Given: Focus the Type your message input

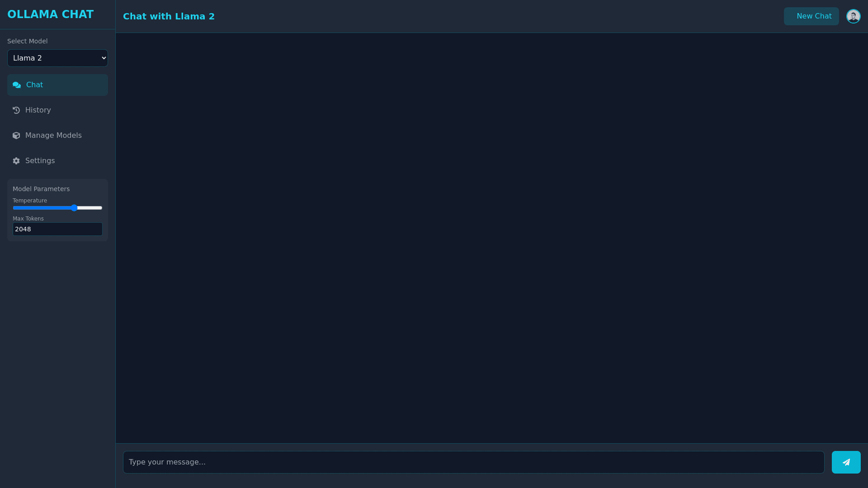Looking at the screenshot, I should 473,462.
